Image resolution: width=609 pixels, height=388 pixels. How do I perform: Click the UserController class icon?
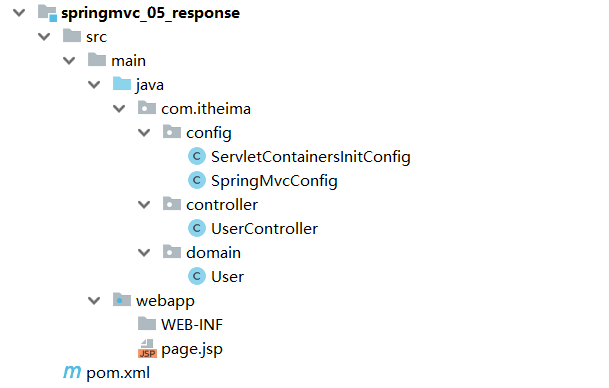(197, 228)
